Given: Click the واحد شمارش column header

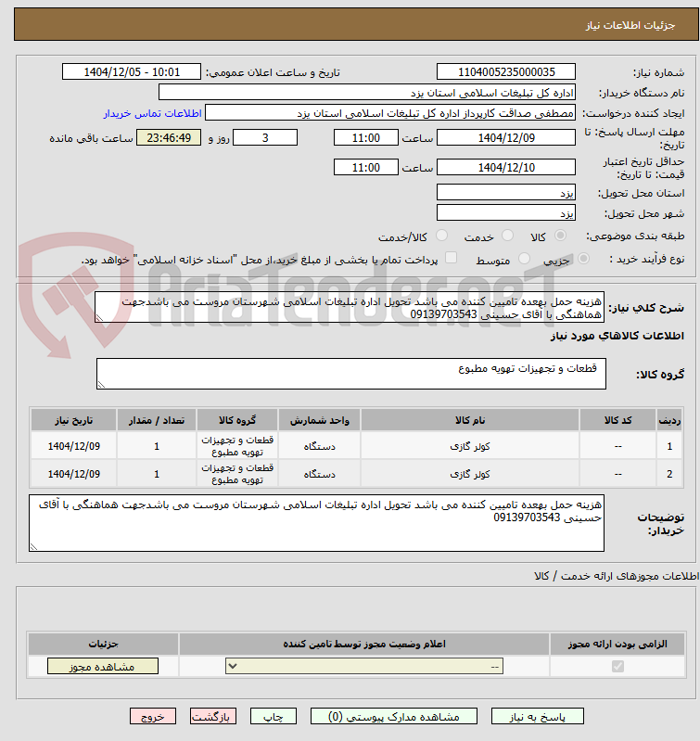Looking at the screenshot, I should click(x=320, y=421).
